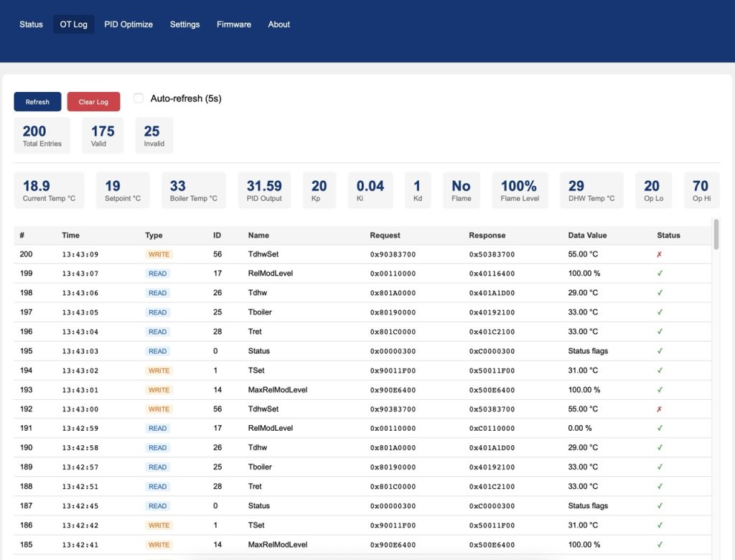Click the red X status in row 200
Screen dimensions: 735x560
pos(660,254)
